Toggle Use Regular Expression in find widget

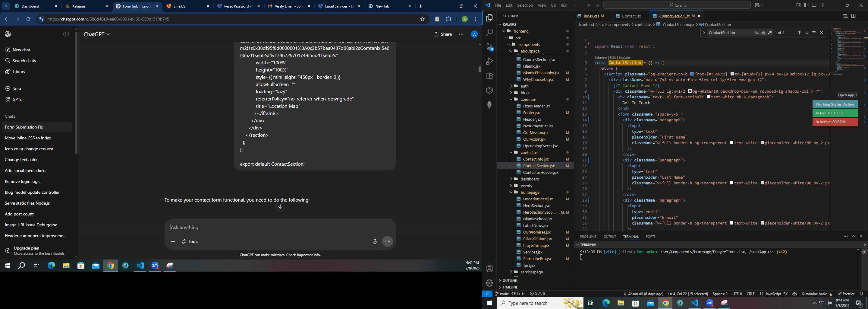pos(770,33)
